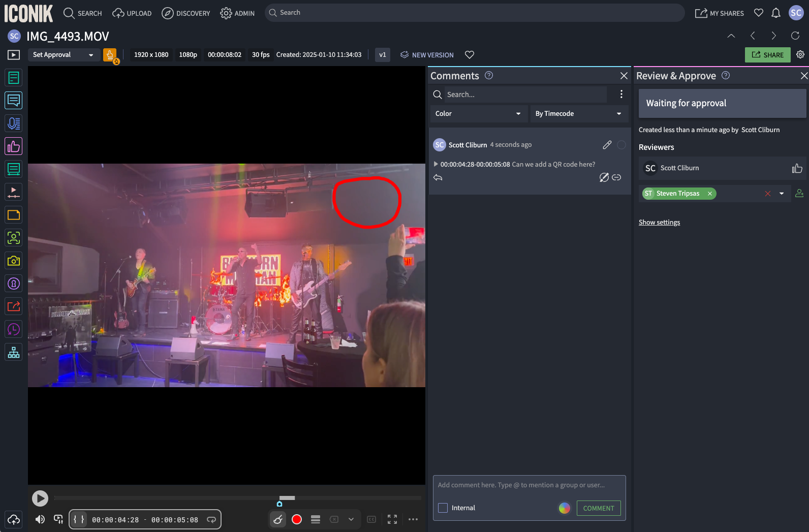This screenshot has height=532, width=809.
Task: Click the add comment text field
Action: coord(528,485)
